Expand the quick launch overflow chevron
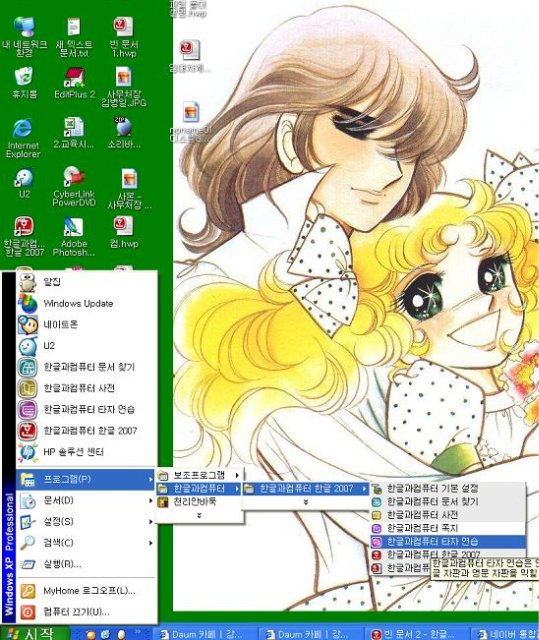The width and height of the screenshot is (539, 640). point(138,631)
